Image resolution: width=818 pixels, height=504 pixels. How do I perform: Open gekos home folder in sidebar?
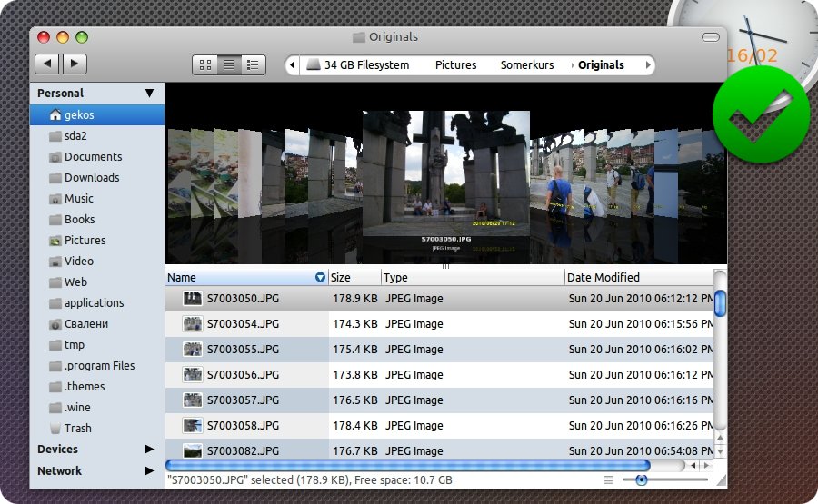tap(79, 115)
